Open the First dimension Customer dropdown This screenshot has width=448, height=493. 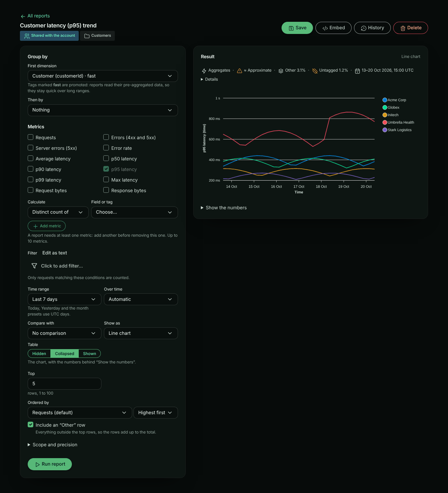(x=103, y=76)
